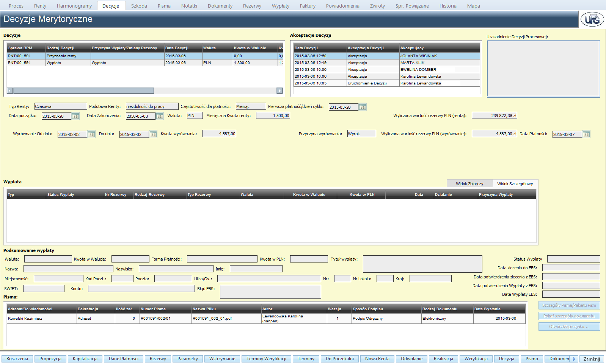Open the Historia tab
Image resolution: width=606 pixels, height=364 pixels.
(x=448, y=6)
